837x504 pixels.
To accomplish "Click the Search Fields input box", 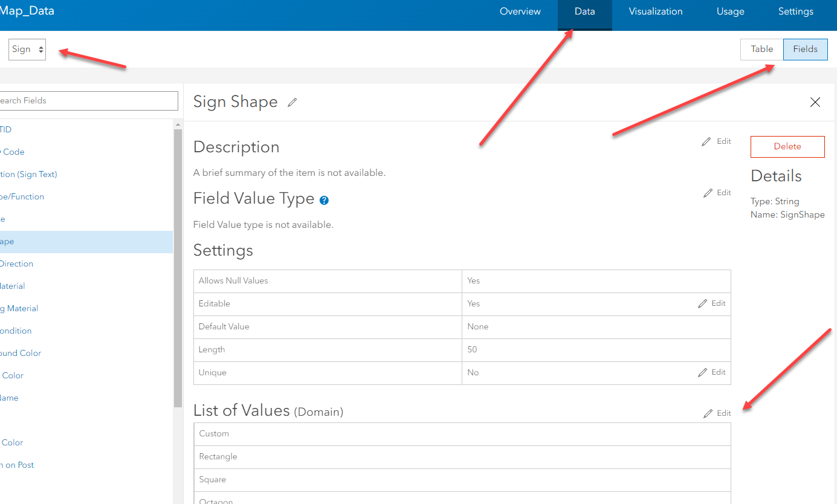I will [x=88, y=101].
